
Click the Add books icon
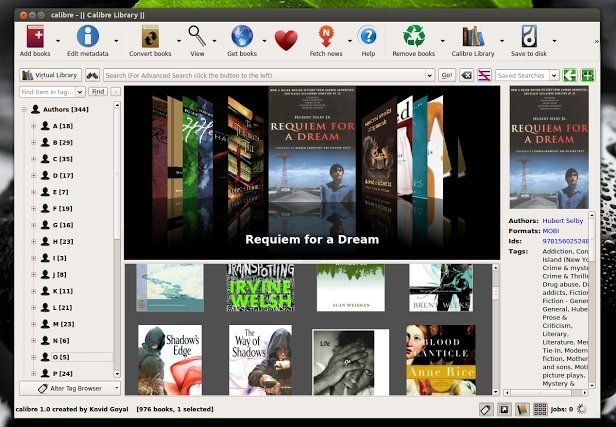pyautogui.click(x=35, y=37)
